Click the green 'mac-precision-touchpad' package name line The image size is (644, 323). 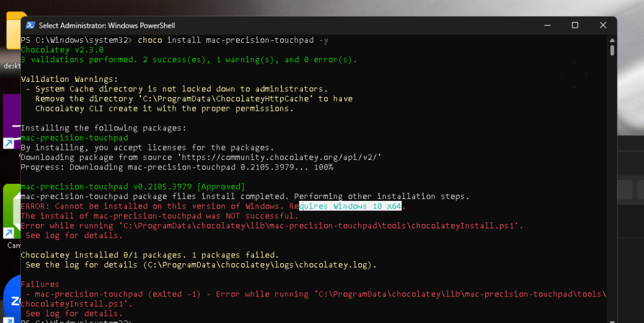(x=74, y=138)
